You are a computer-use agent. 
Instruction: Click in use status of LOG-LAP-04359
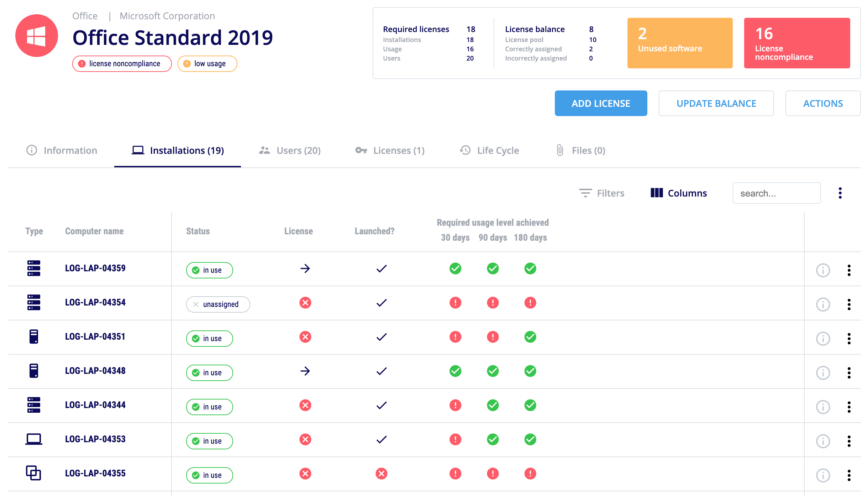[209, 270]
